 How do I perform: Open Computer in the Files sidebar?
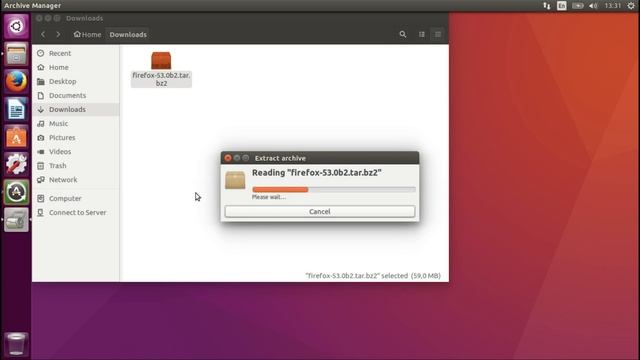point(76,198)
